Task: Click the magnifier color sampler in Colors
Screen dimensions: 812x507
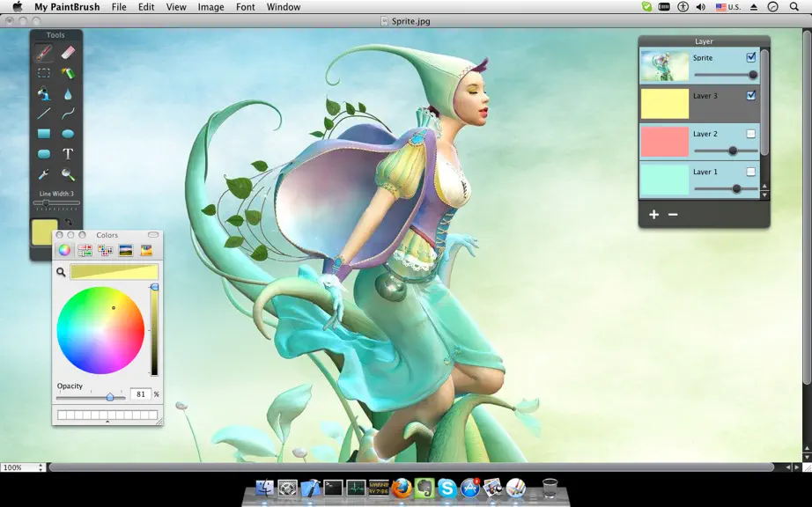Action: pyautogui.click(x=61, y=272)
